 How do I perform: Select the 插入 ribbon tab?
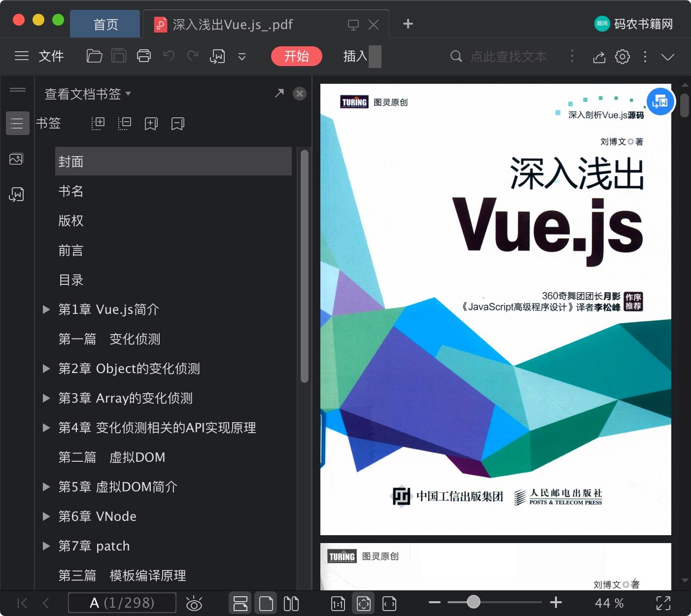355,56
